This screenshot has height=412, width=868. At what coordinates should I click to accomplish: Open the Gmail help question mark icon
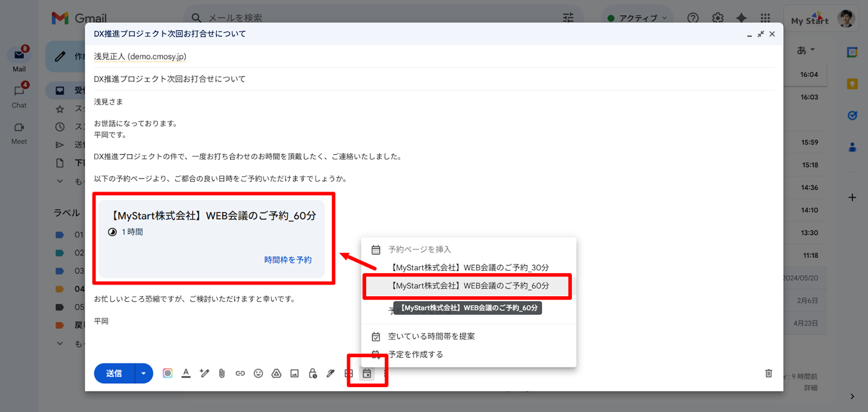pos(693,18)
